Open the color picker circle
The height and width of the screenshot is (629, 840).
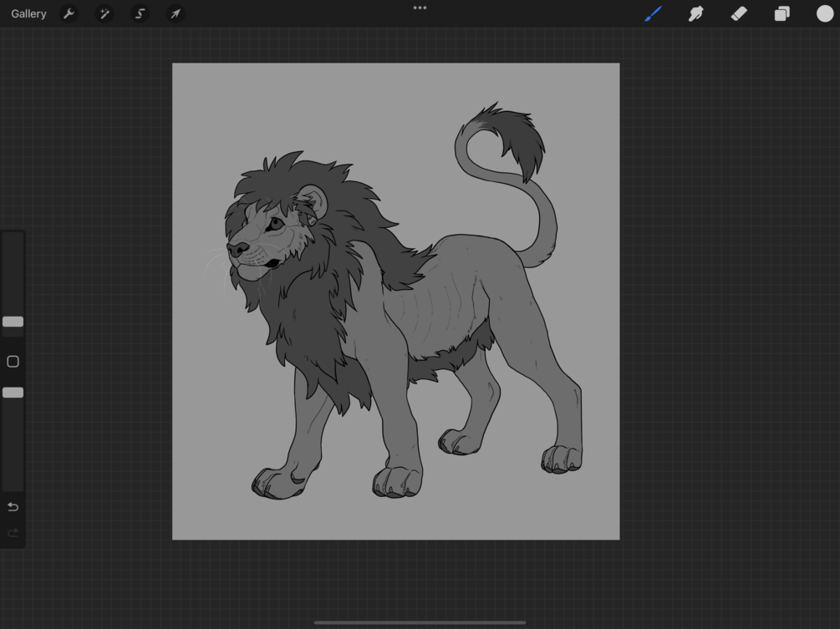point(823,13)
